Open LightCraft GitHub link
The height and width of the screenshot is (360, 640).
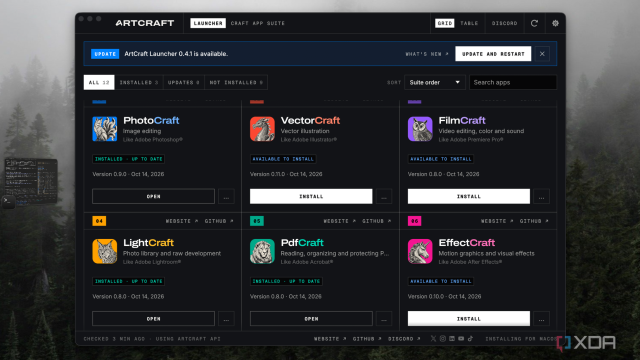coord(219,221)
